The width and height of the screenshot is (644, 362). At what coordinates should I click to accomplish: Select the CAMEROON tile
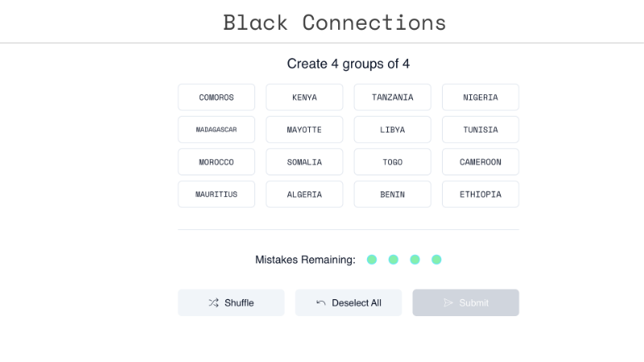pos(480,162)
